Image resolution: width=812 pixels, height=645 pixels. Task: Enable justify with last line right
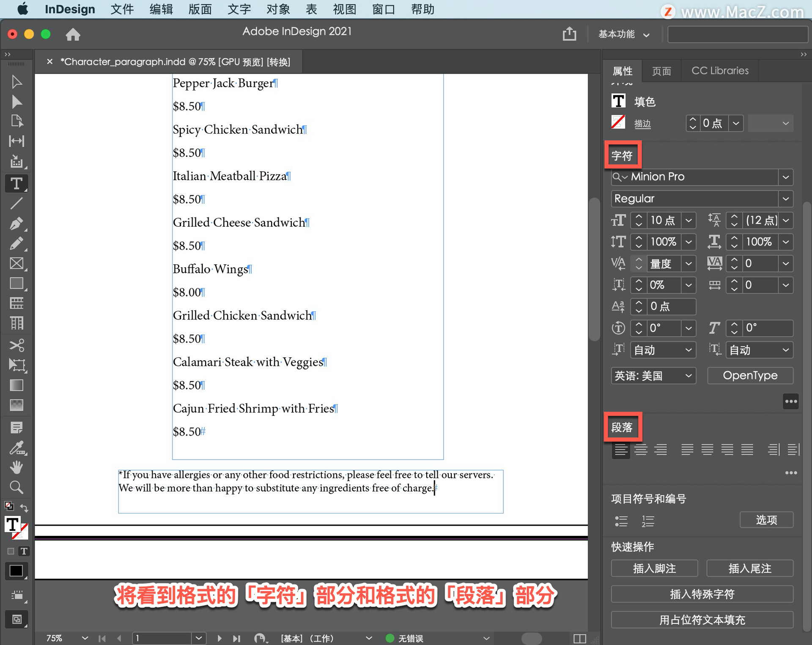tap(727, 450)
